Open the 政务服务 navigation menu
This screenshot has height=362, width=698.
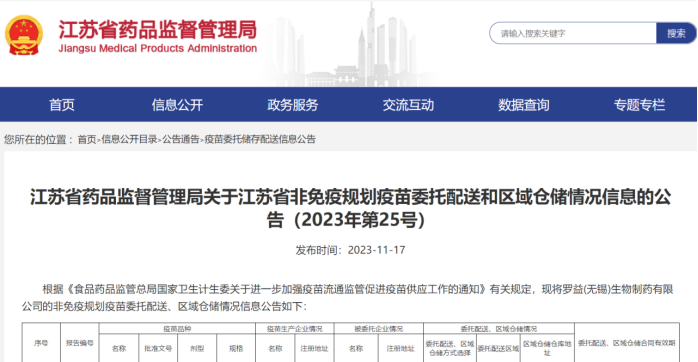(x=293, y=105)
